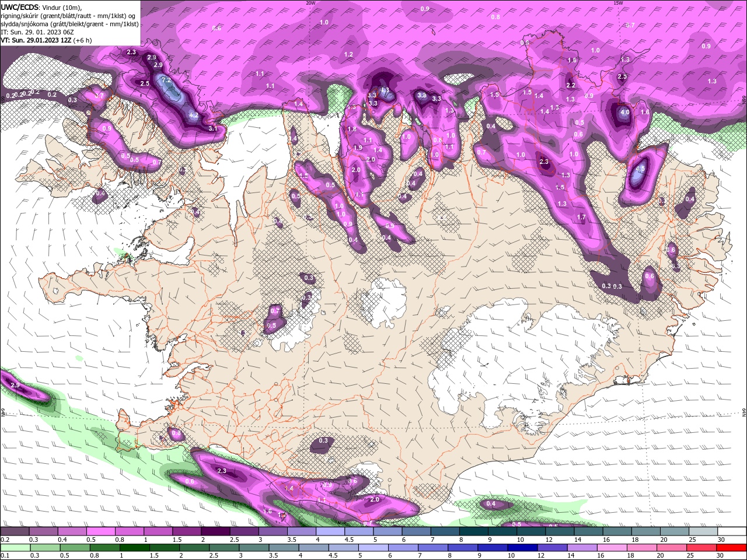The image size is (747, 560).
Task: Pick the top-row legend swatch starting at 14
Action: coord(588,531)
